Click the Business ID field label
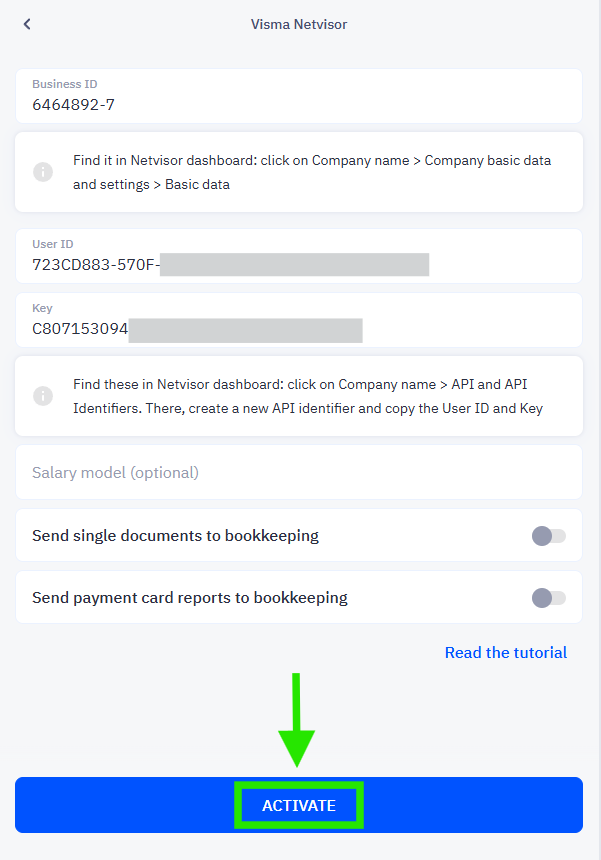Image resolution: width=601 pixels, height=860 pixels. coord(65,84)
